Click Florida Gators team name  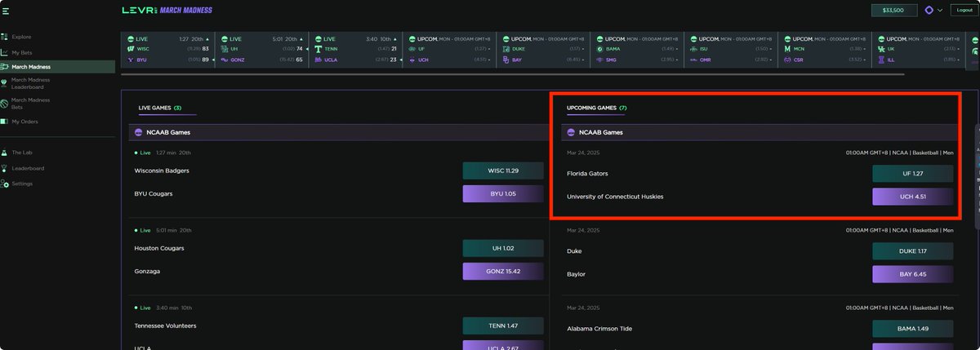click(587, 174)
